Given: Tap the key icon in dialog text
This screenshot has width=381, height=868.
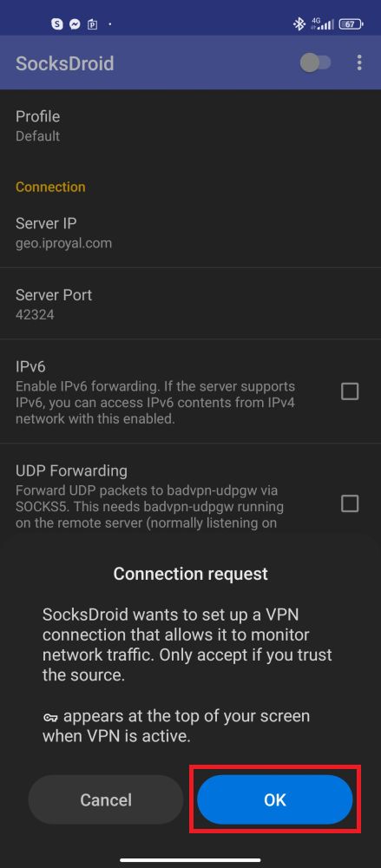Looking at the screenshot, I should point(50,716).
